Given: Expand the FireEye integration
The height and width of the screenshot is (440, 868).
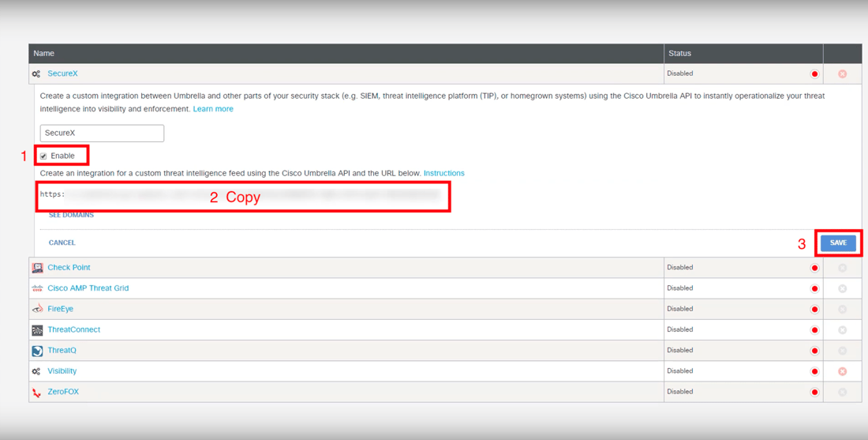Looking at the screenshot, I should click(60, 309).
